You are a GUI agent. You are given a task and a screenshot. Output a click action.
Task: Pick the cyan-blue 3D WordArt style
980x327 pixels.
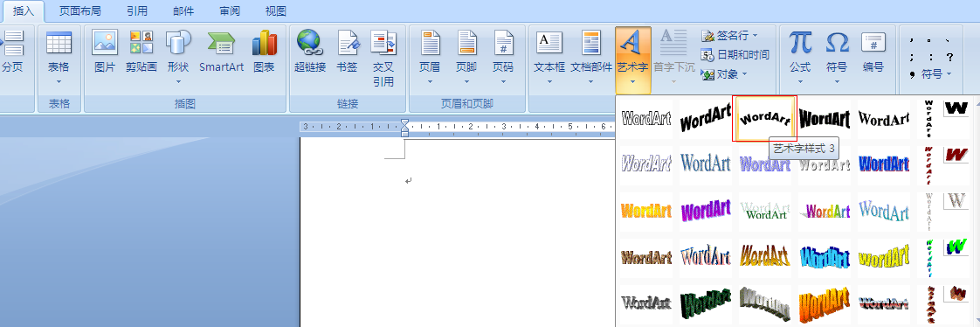pos(824,257)
